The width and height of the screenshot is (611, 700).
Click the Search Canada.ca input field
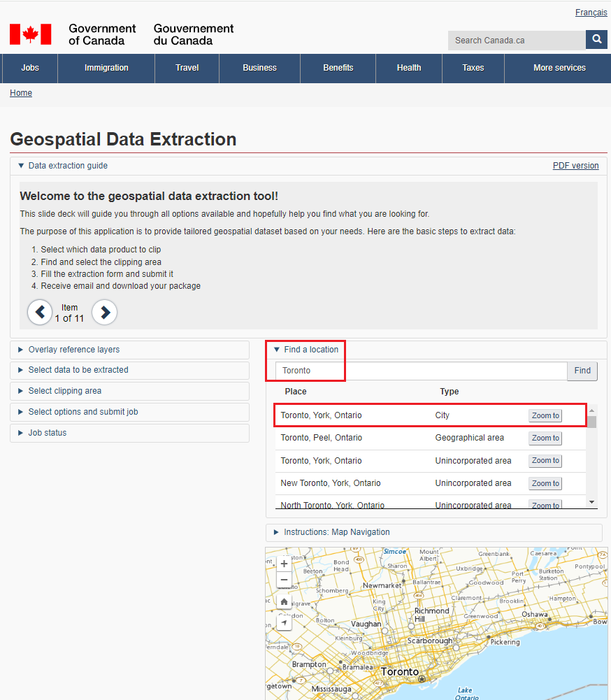point(517,40)
